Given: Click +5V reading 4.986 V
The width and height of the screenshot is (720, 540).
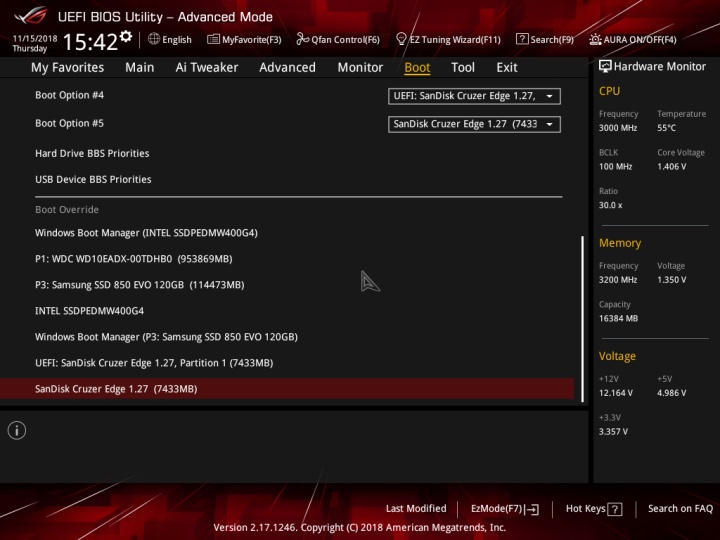Looking at the screenshot, I should coord(671,393).
